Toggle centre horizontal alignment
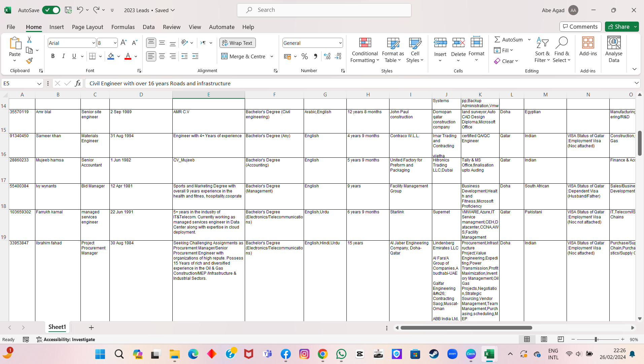Image resolution: width=644 pixels, height=364 pixels. pyautogui.click(x=162, y=56)
